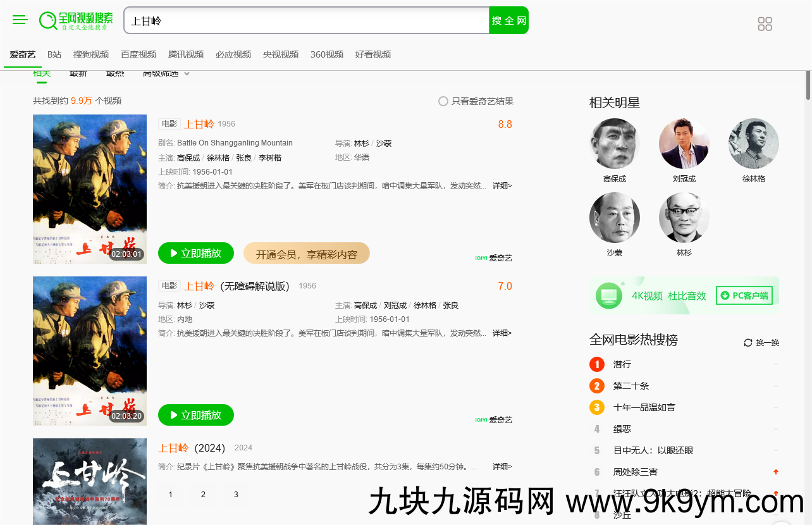Open 周处除三害 in hot list
Viewport: 812px width, 525px height.
[636, 472]
